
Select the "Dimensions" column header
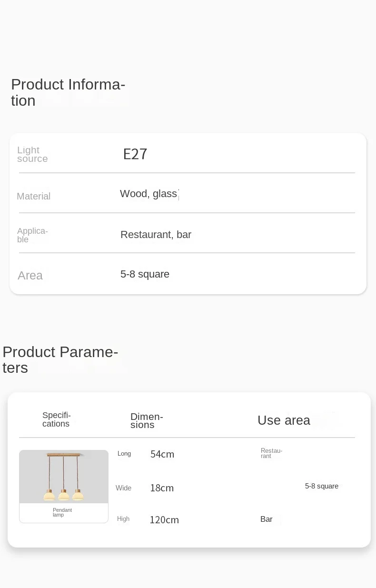pos(147,420)
